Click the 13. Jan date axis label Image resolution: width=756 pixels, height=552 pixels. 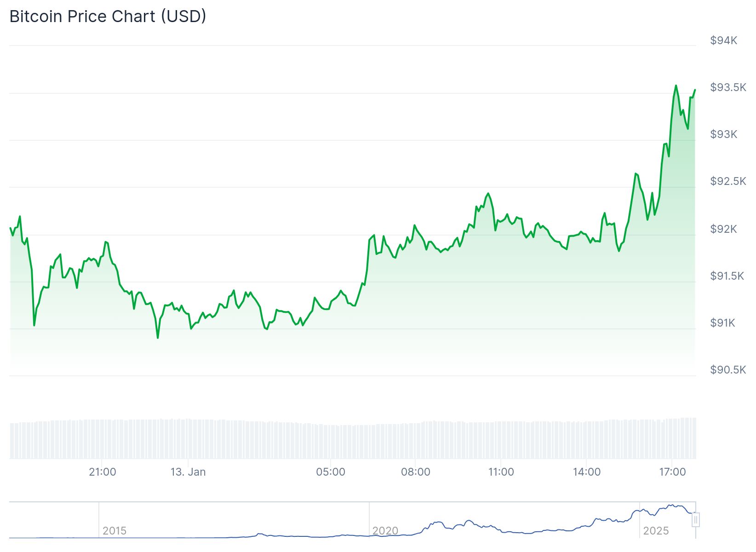[x=188, y=472]
